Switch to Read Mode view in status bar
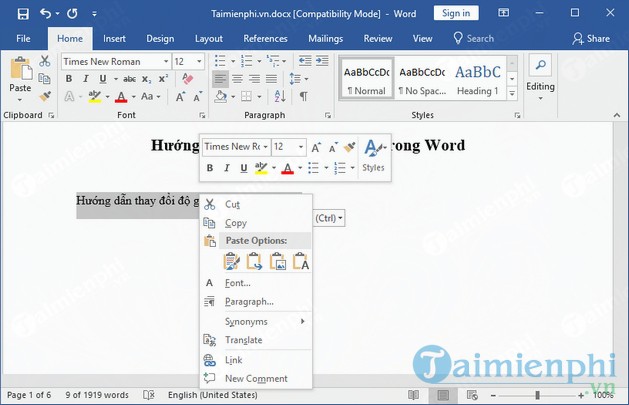629x405 pixels. 414,395
